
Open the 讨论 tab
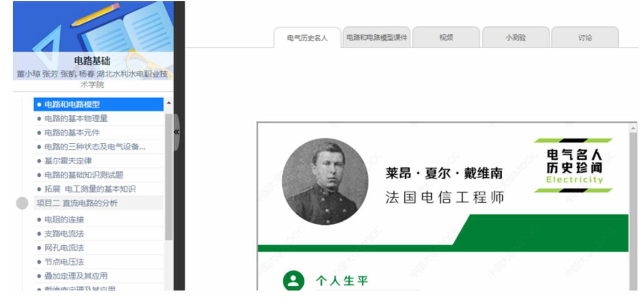[x=585, y=38]
